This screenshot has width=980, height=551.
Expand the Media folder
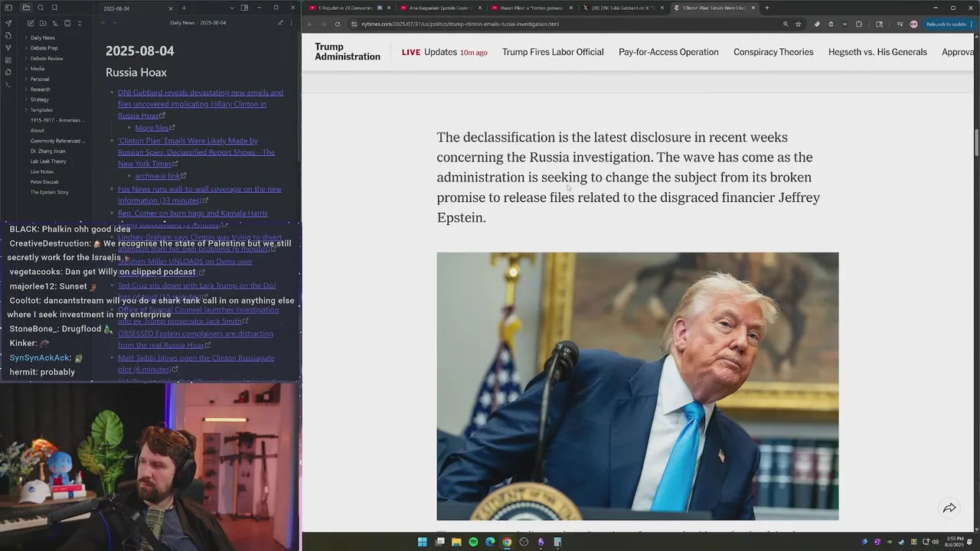(x=37, y=69)
